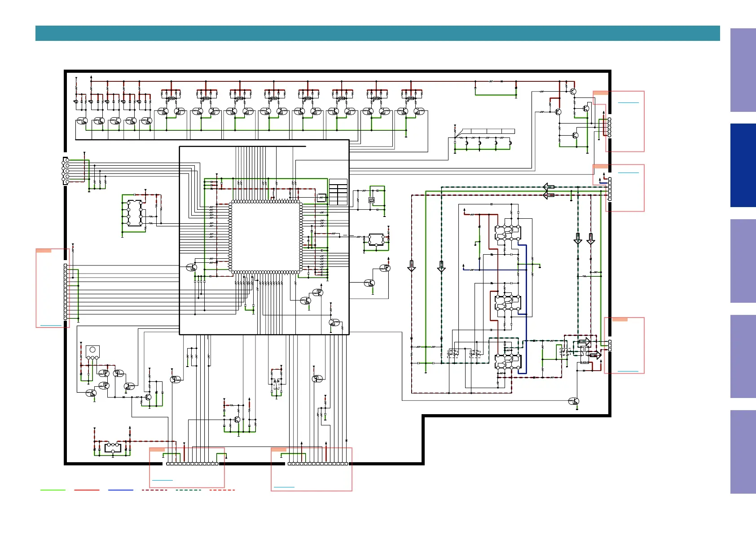Click the dark green dashed legend line

click(189, 490)
